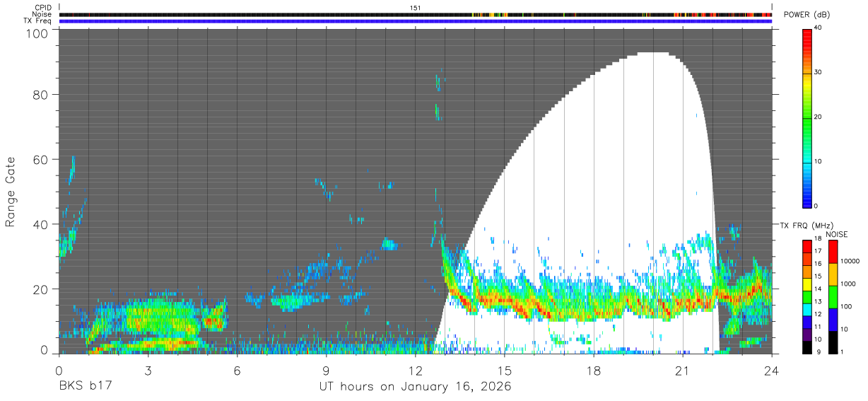Click the Noise color strip above plot

coord(416,15)
